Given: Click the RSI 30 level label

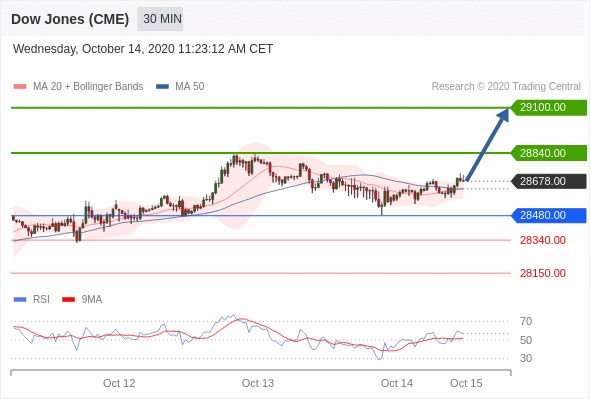Looking at the screenshot, I should click(526, 358).
